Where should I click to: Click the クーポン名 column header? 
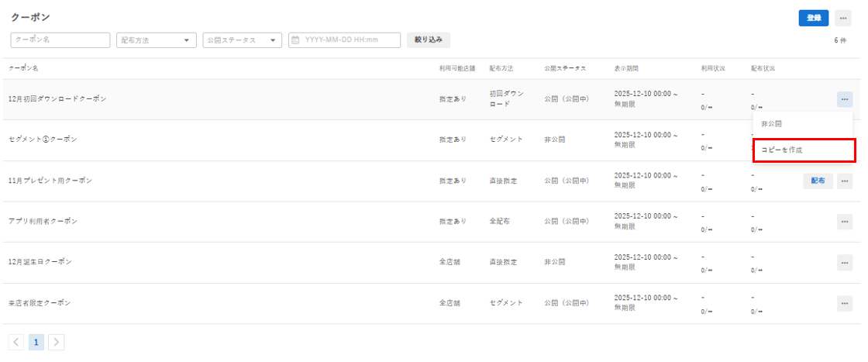(x=23, y=69)
